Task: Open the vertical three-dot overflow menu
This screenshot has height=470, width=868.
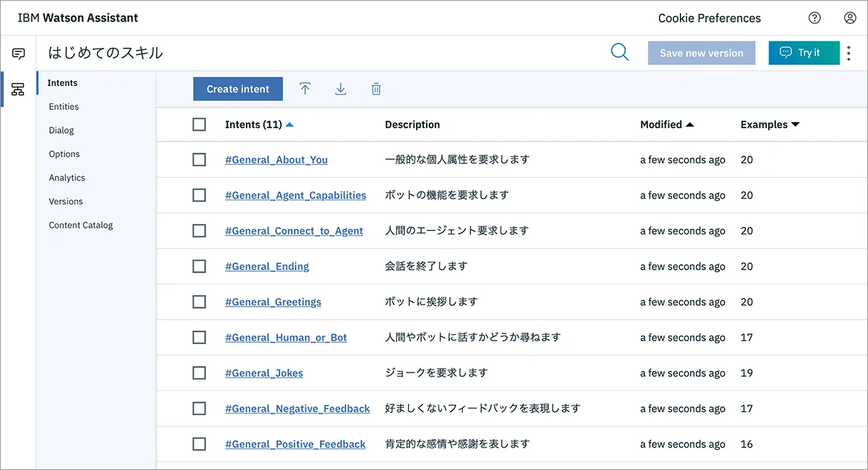Action: 849,53
